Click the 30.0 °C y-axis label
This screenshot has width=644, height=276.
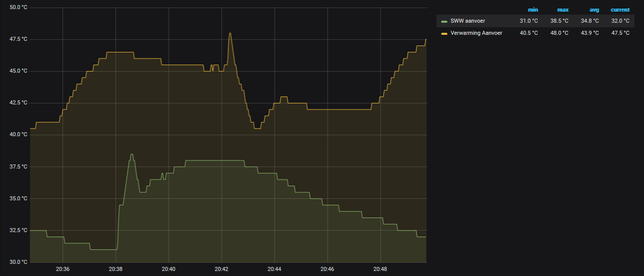[18, 262]
